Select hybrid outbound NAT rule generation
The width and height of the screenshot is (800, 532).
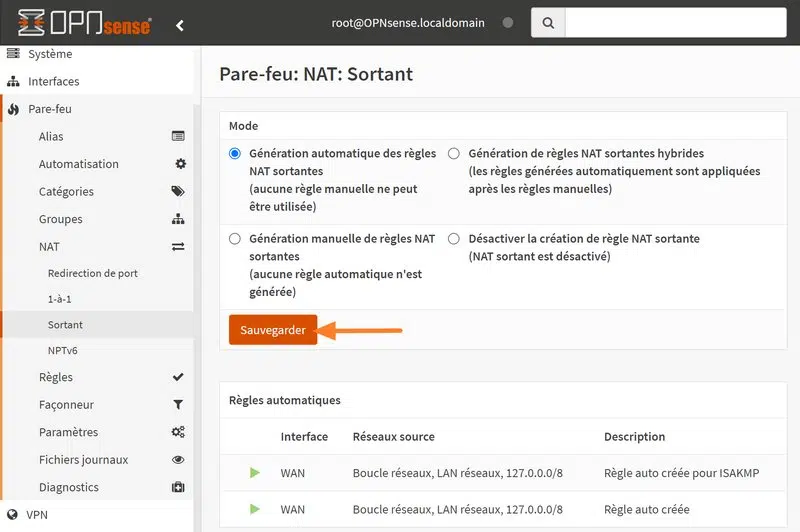[454, 154]
